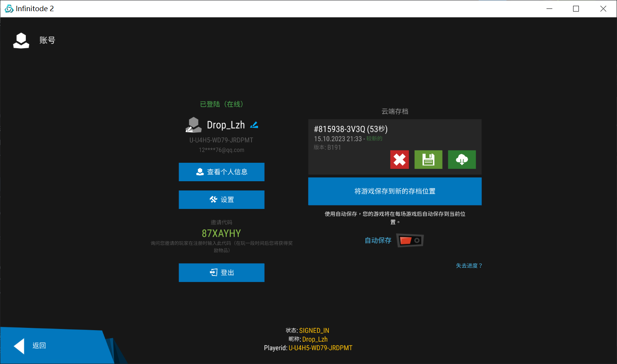Open the 设置 settings button

point(221,200)
